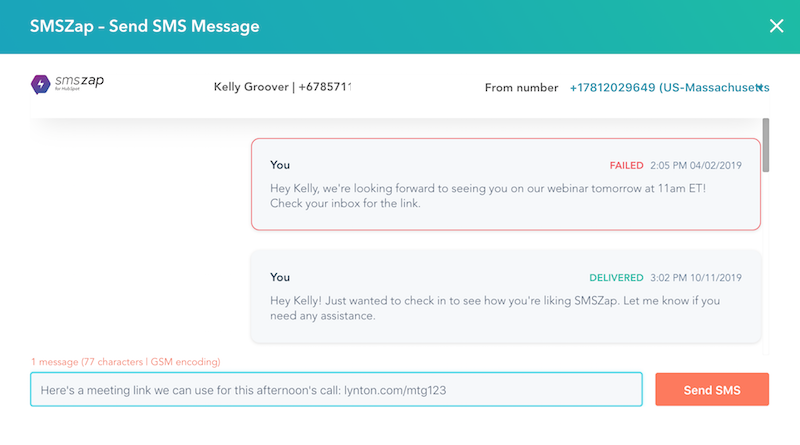Click the purple SMSZap lightning bolt logo

40,84
